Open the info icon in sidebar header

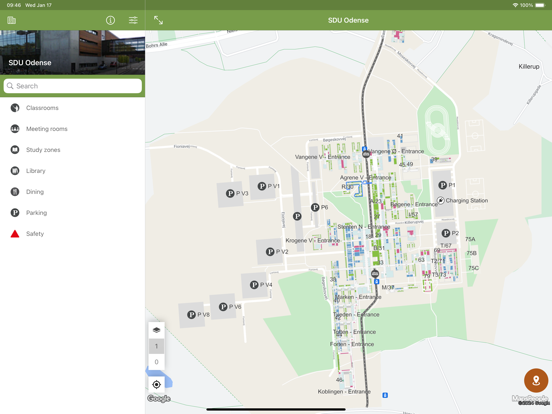[111, 20]
